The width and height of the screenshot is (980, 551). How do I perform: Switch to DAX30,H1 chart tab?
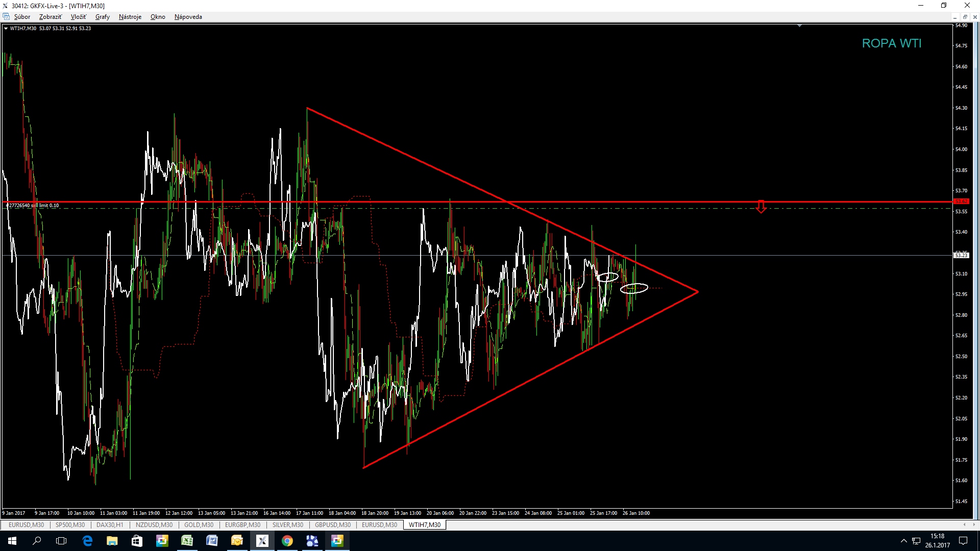click(110, 524)
